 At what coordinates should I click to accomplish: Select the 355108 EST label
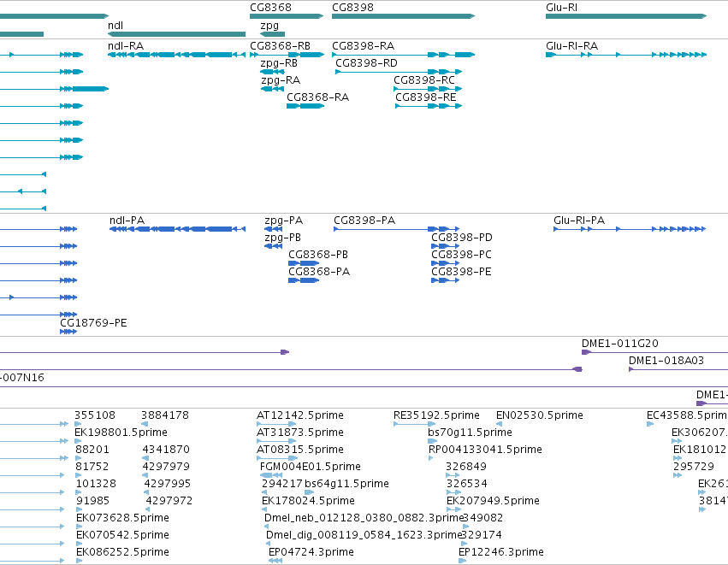(x=95, y=415)
